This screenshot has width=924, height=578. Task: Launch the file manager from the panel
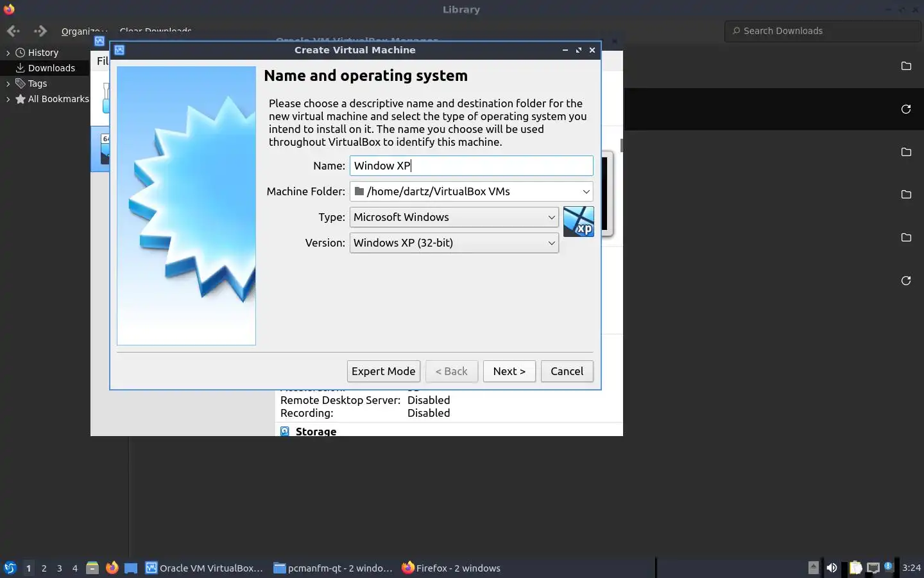click(x=92, y=568)
